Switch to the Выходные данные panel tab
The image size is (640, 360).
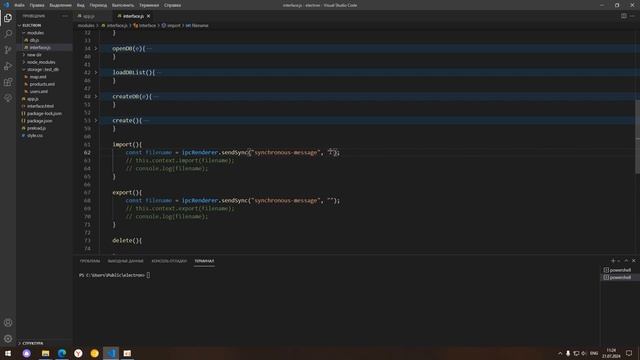125,261
